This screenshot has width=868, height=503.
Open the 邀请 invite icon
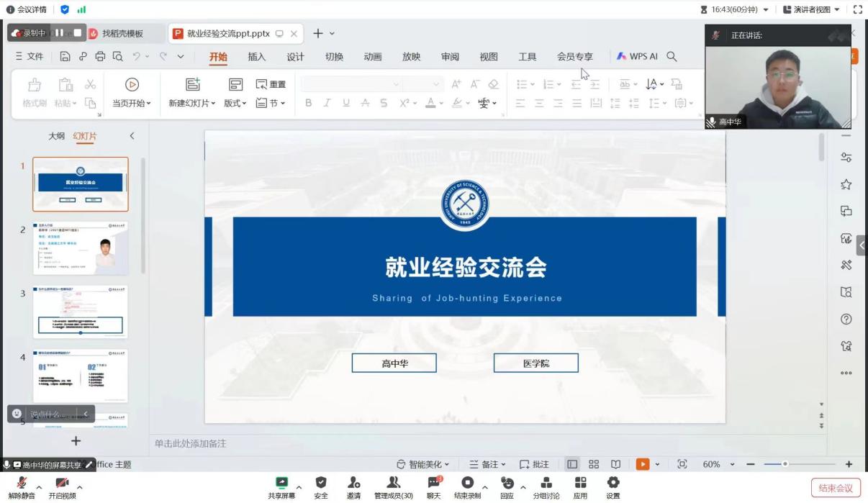353,483
